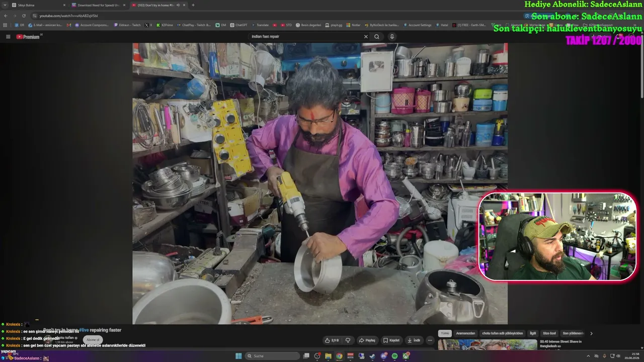Run search with the magnifier button
Screen dimensions: 644x362
point(377,37)
